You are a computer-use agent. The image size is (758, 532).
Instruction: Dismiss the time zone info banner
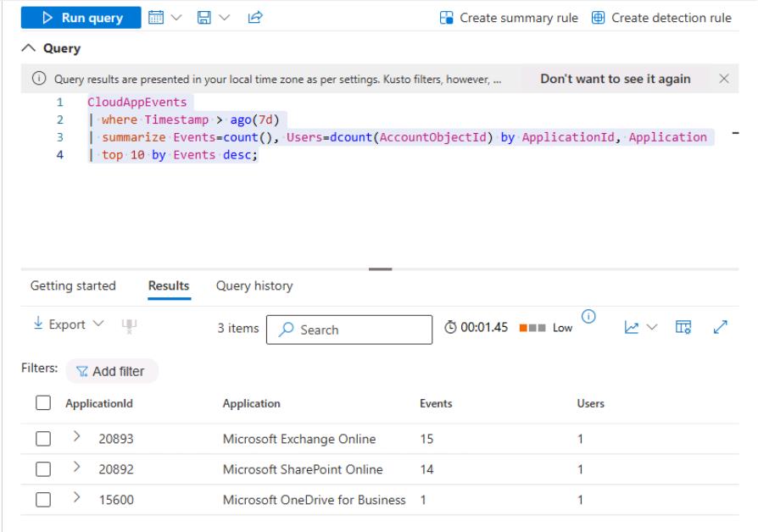(x=723, y=79)
